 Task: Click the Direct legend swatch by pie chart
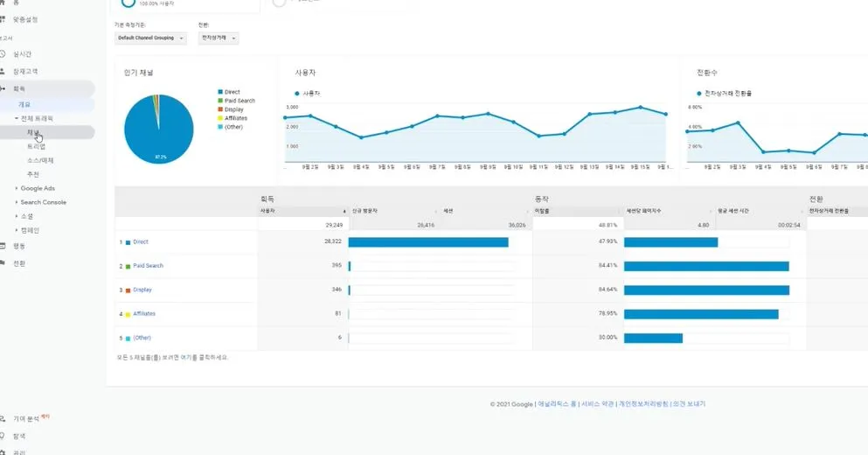coord(220,92)
